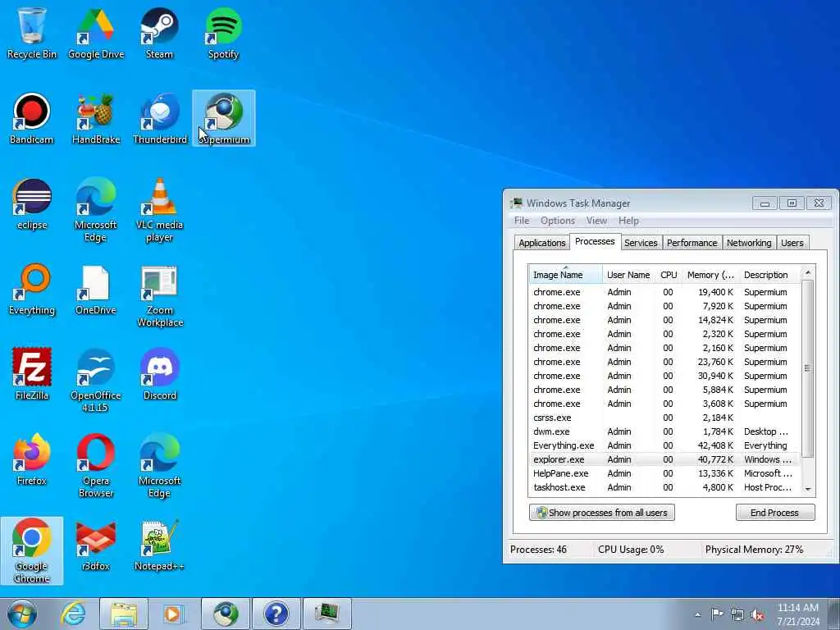This screenshot has height=630, width=840.
Task: Select the eclipse desktop icon
Action: point(32,204)
